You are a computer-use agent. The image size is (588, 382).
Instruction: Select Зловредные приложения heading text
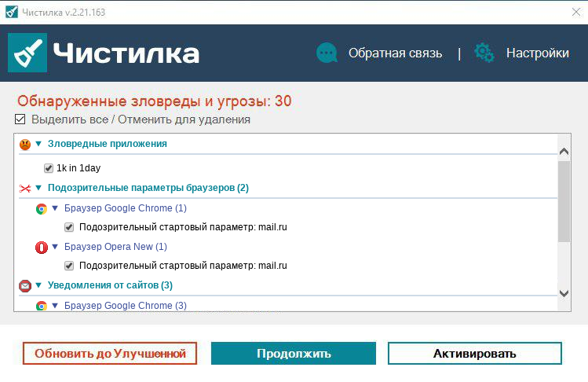click(x=108, y=144)
